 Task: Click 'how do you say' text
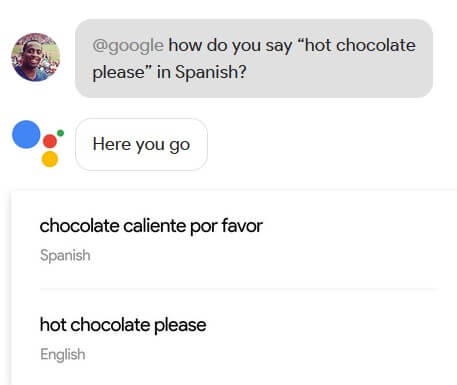[x=230, y=46]
